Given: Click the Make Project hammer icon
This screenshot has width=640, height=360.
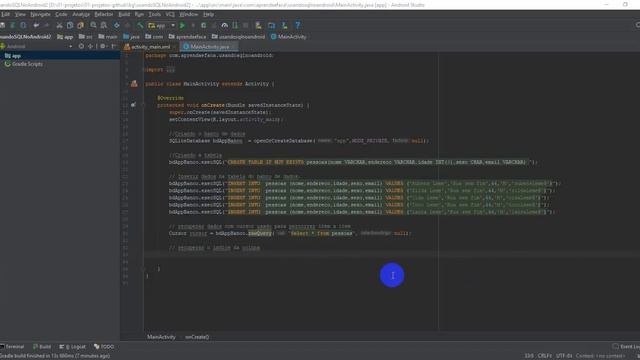Looking at the screenshot, I should 140,25.
